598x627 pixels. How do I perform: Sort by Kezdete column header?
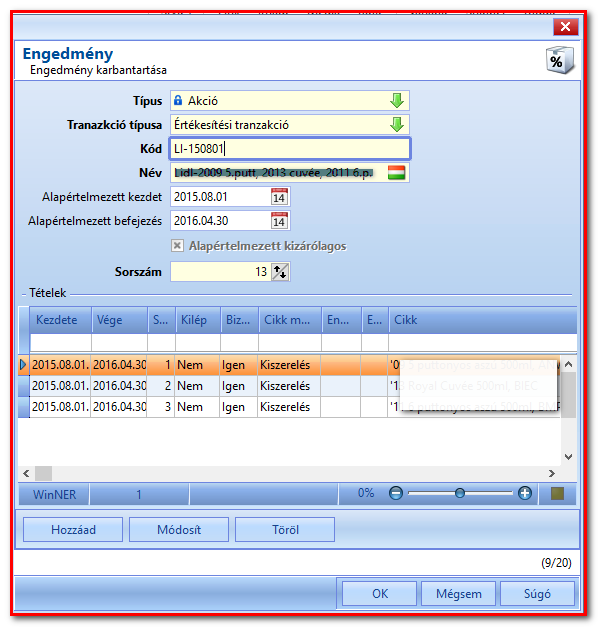tap(60, 320)
